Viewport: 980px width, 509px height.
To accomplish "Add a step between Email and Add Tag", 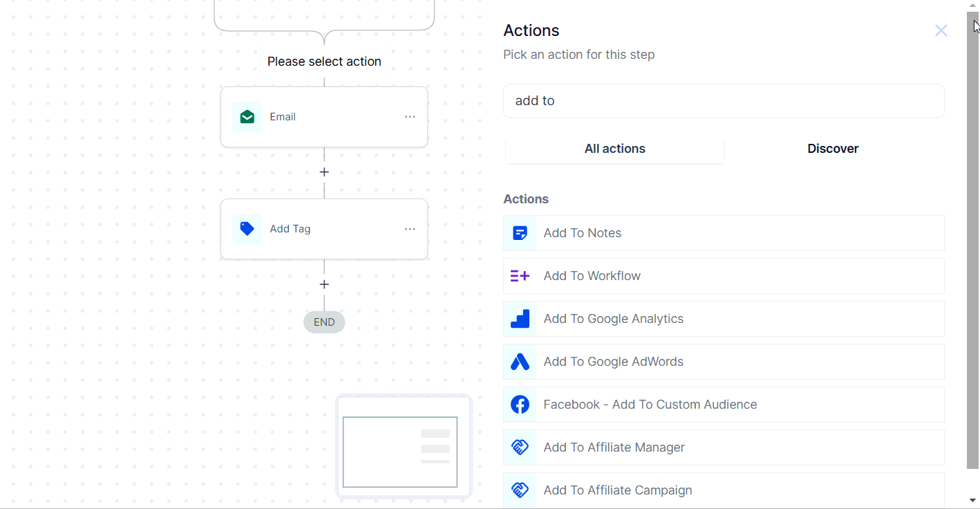I will [x=324, y=172].
